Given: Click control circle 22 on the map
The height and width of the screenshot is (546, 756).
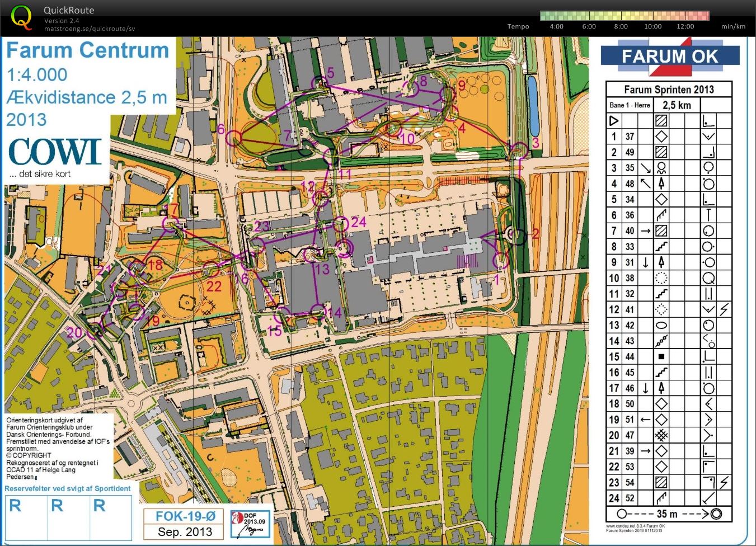Looking at the screenshot, I should pos(211,270).
